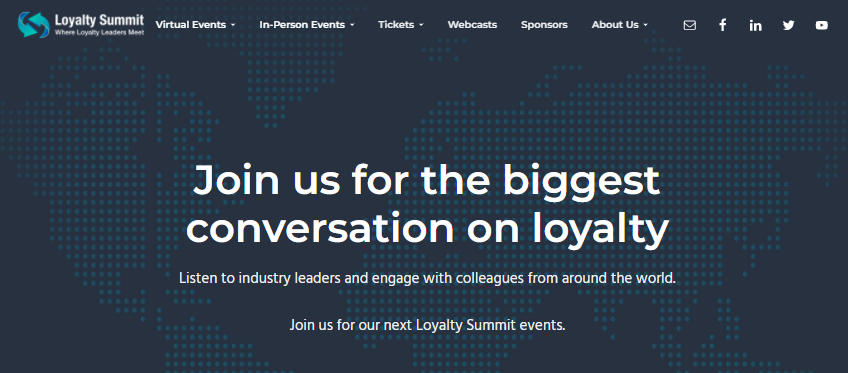
Task: Open the Sponsors menu item
Action: pos(544,25)
